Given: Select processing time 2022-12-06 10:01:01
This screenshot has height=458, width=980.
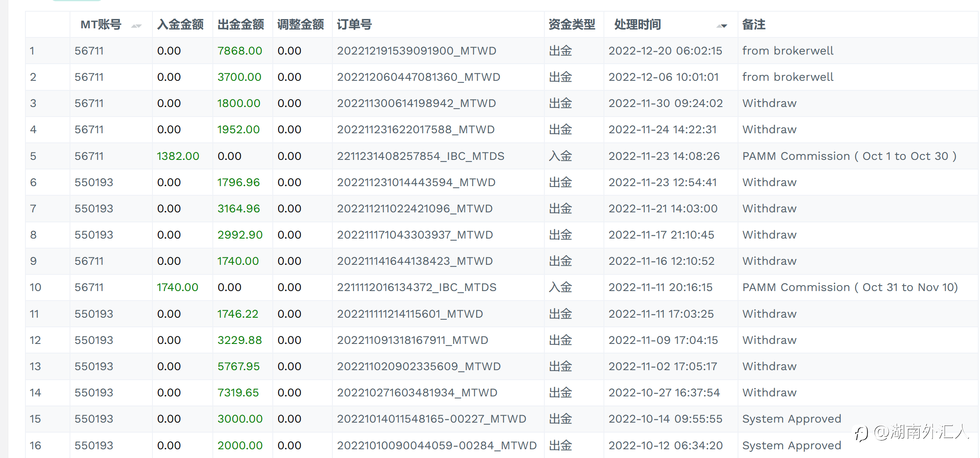Looking at the screenshot, I should (x=663, y=77).
